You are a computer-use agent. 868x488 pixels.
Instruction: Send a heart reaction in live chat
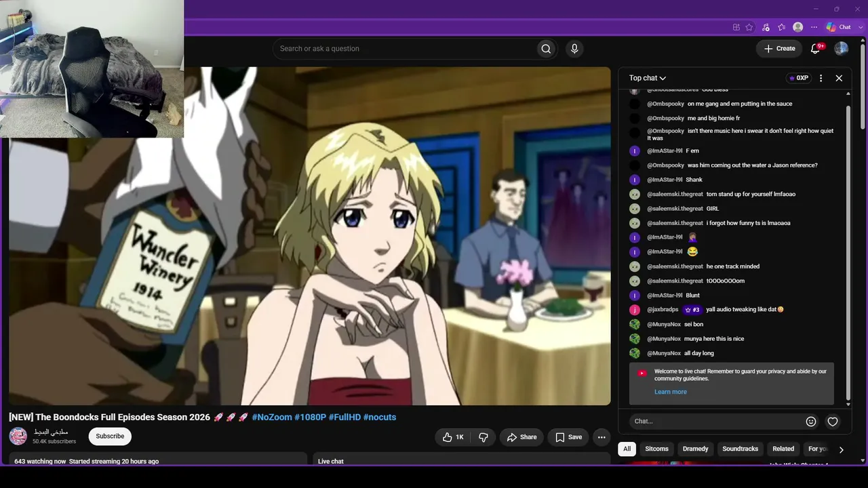[x=833, y=422]
